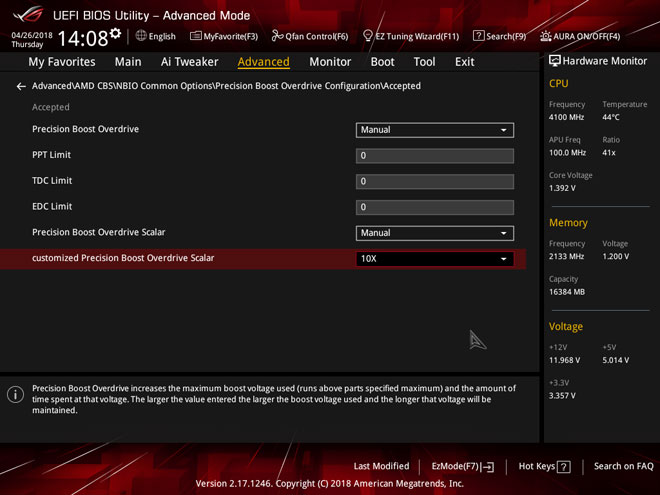This screenshot has height=495, width=660.
Task: Click the Hot Keys question mark box
Action: point(564,467)
